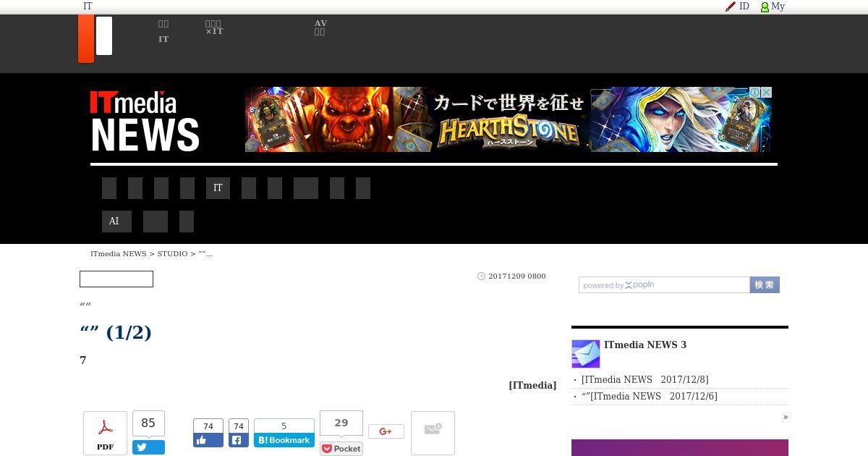Image resolution: width=868 pixels, height=456 pixels.
Task: Click the envelope-plus mail button
Action: 433,433
